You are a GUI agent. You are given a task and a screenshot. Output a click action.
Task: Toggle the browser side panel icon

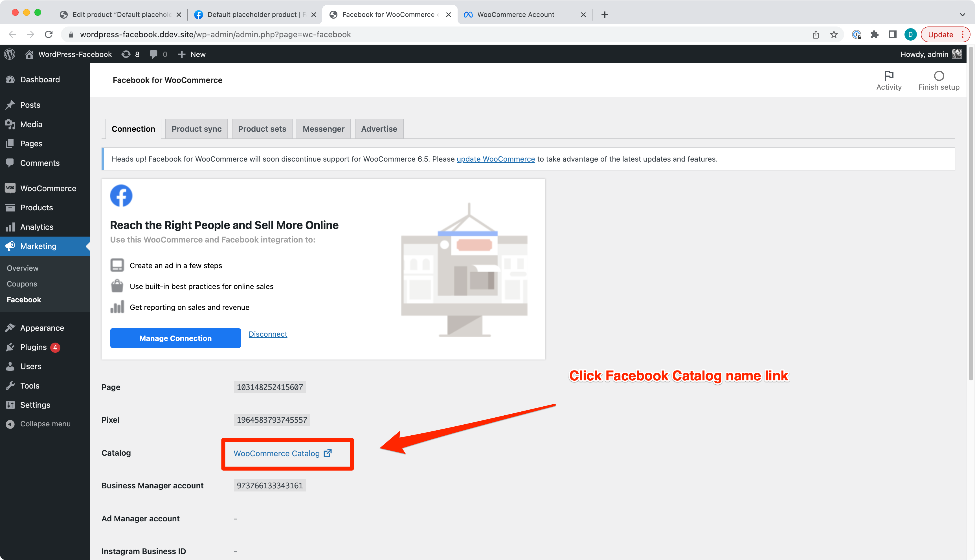(x=892, y=35)
